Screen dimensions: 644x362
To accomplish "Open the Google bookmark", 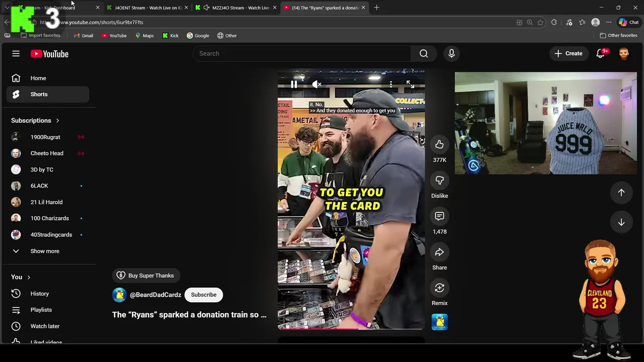I will [x=198, y=36].
